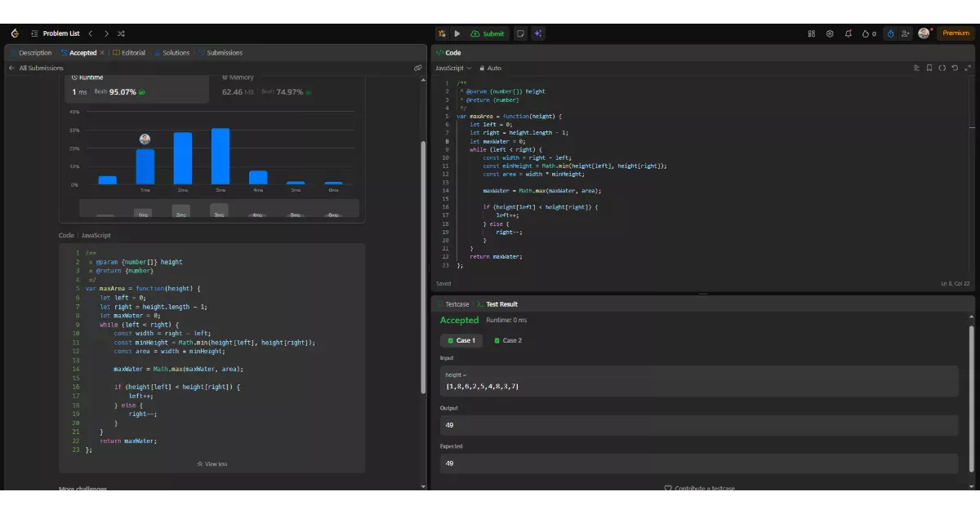This screenshot has width=980, height=514.
Task: Click the invite user icon
Action: click(906, 33)
